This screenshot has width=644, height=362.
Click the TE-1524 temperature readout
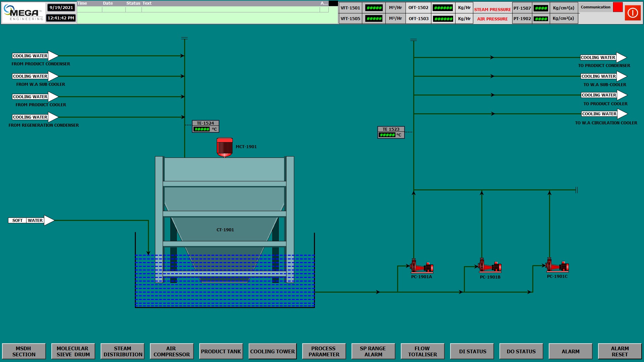tap(202, 129)
